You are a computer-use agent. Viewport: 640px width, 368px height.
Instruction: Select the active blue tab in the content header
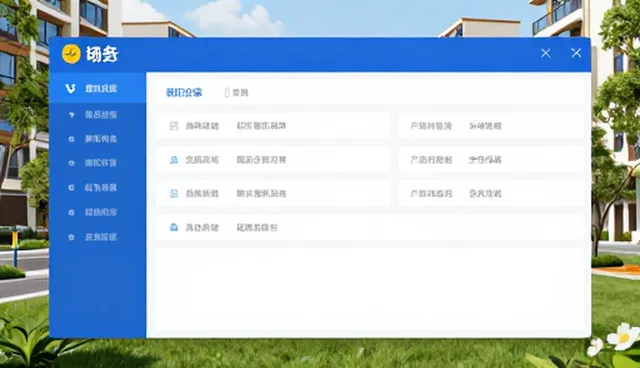(x=184, y=93)
